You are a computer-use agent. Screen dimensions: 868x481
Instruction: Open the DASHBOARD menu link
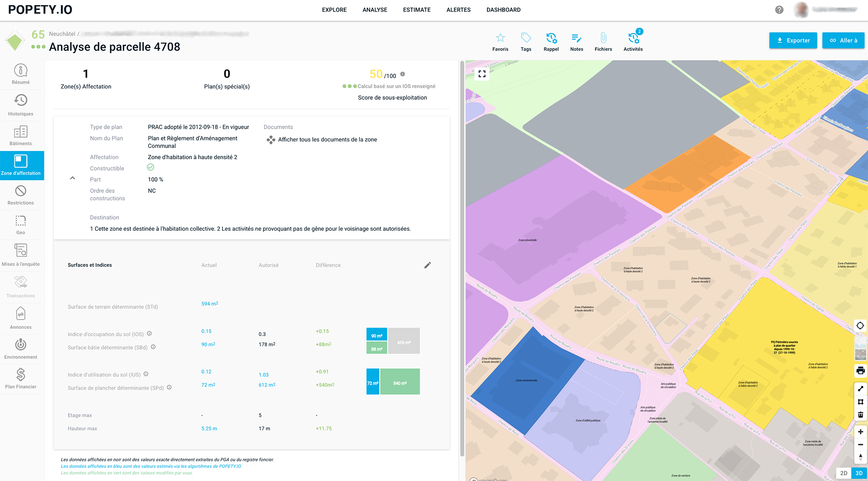[x=503, y=10]
